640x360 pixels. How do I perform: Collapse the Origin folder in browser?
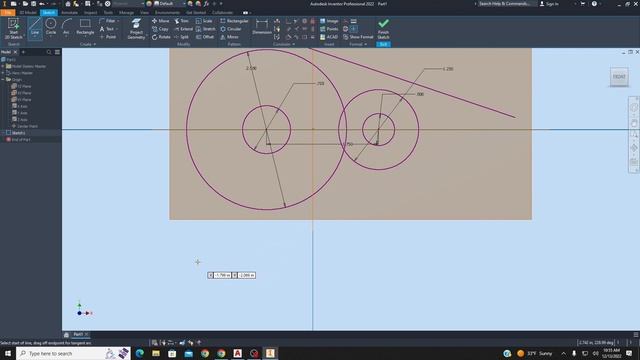[3, 79]
